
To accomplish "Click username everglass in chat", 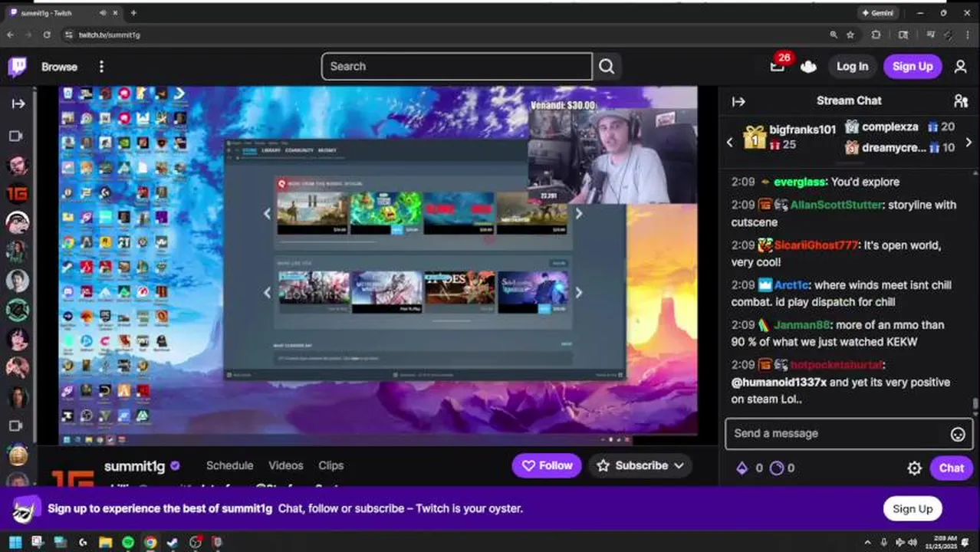I will [x=800, y=182].
